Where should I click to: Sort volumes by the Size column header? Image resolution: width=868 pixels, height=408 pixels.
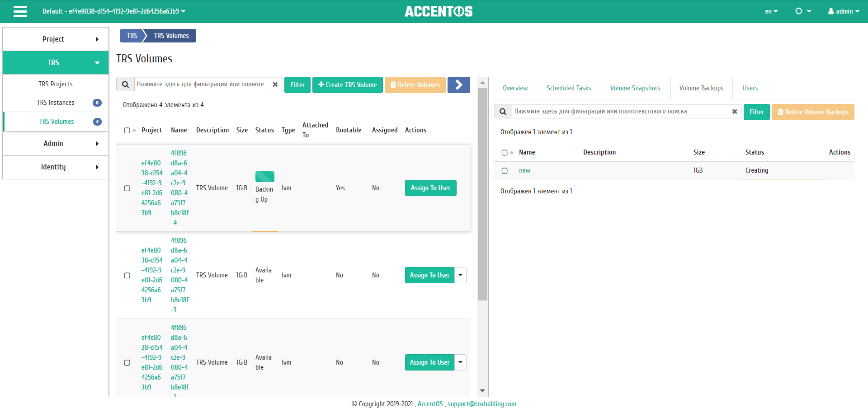click(242, 130)
